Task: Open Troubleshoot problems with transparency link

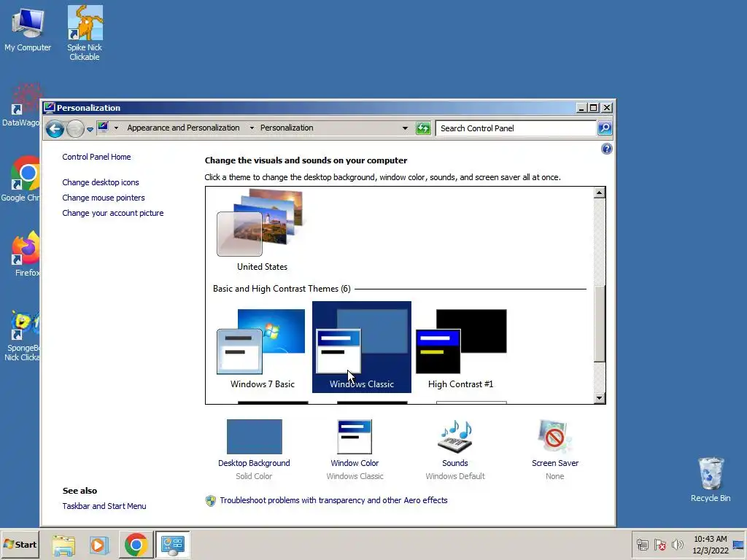Action: pyautogui.click(x=333, y=500)
